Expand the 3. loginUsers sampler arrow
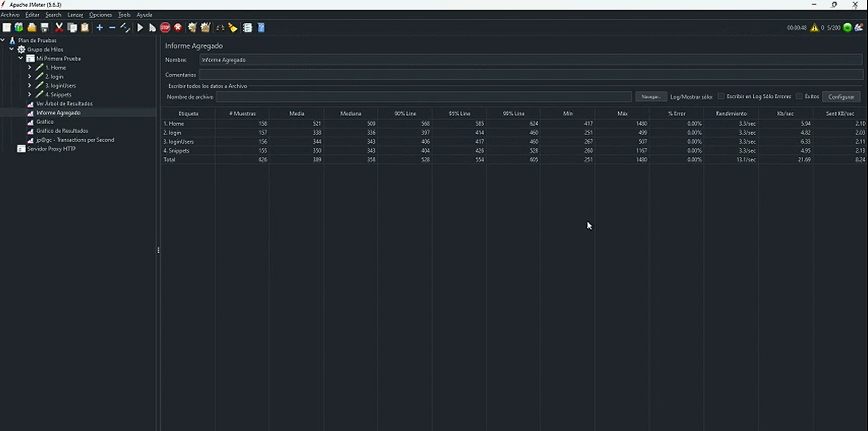868x431 pixels. (x=30, y=86)
